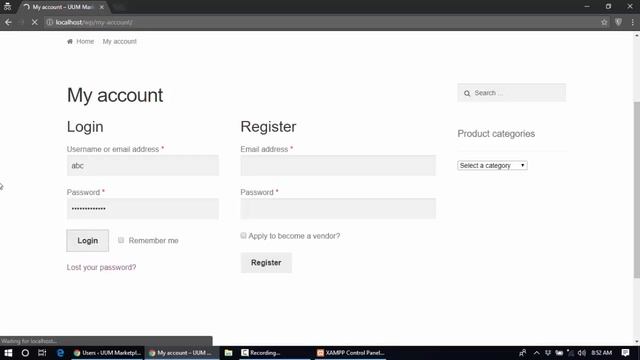Go to Home breadcrumb link
Screen dimensions: 640x360
[x=85, y=41]
